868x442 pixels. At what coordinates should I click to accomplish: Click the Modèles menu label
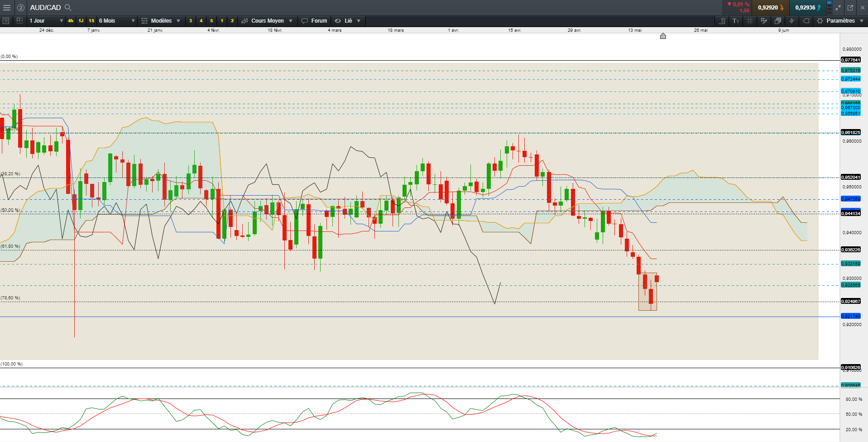pos(161,21)
